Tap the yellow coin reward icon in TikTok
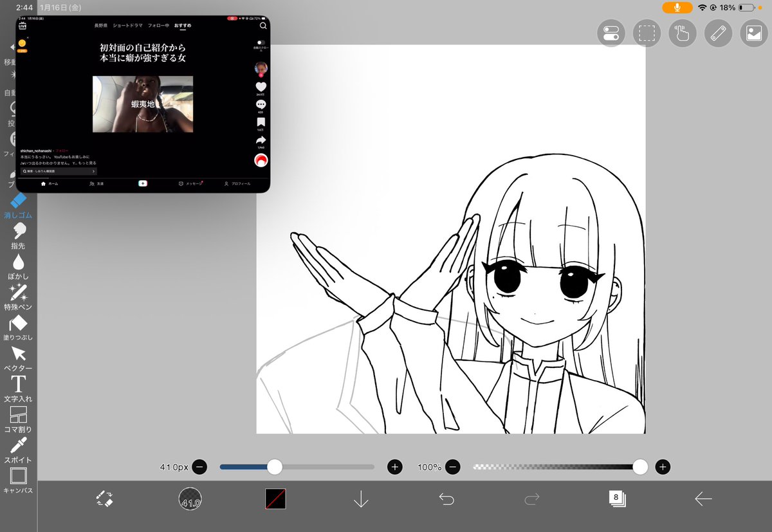This screenshot has height=532, width=772. pyautogui.click(x=22, y=44)
